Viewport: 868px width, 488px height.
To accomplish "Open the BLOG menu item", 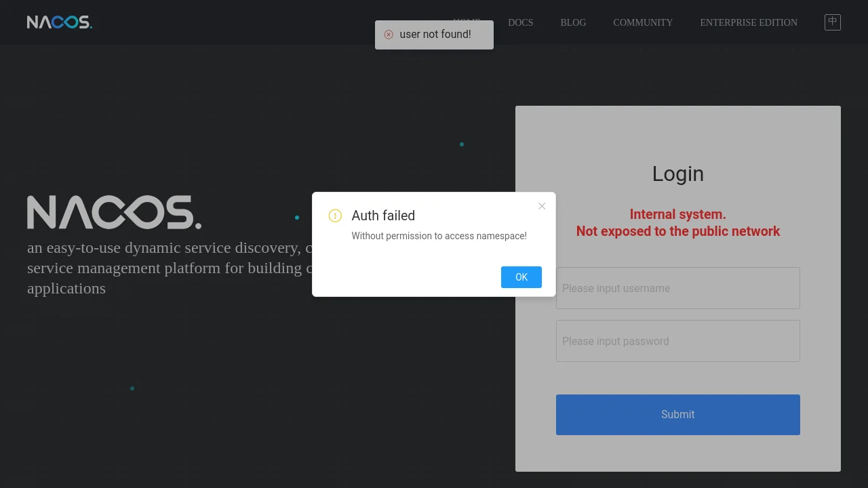I will (x=573, y=22).
